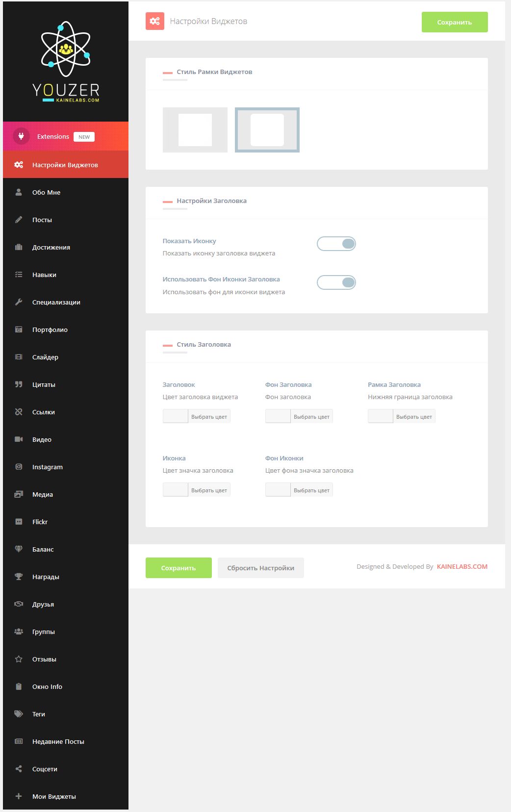Select the rounded widget border style
Image resolution: width=511 pixels, height=812 pixels.
pyautogui.click(x=267, y=130)
